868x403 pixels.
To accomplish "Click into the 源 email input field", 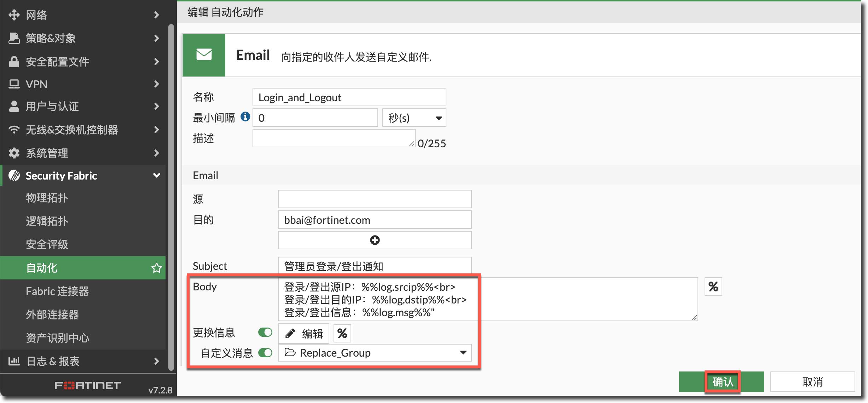I will click(x=375, y=199).
